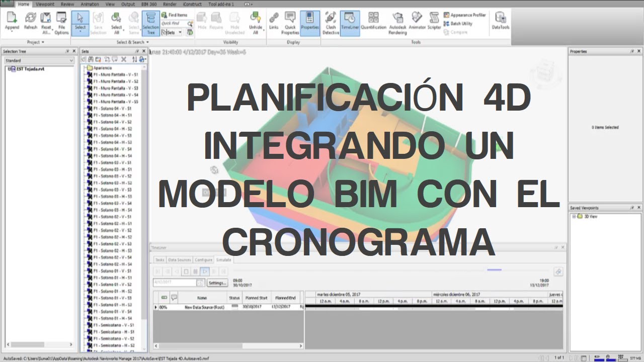
Task: Click the Select All icon
Action: coord(116,22)
